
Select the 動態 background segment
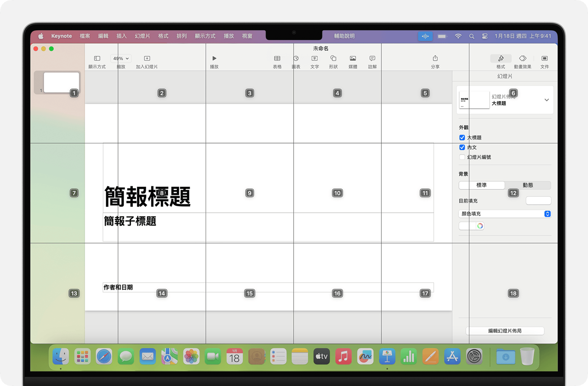528,185
